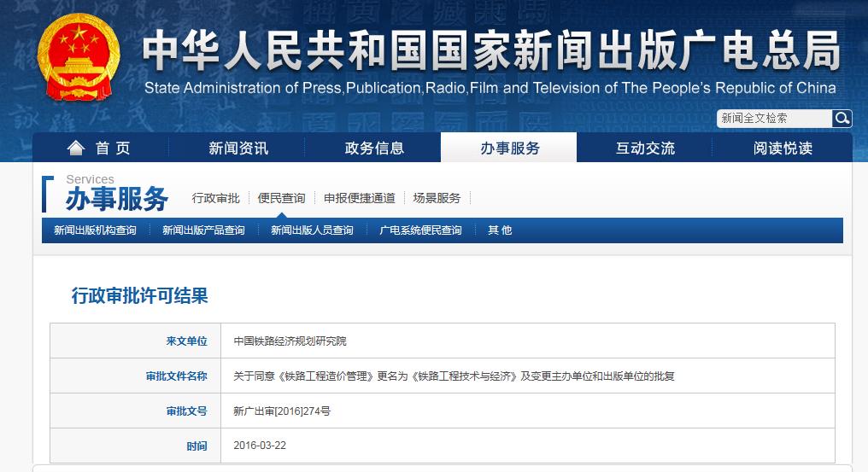The height and width of the screenshot is (472, 868).
Task: Click the 来文单位 row label
Action: 186,341
